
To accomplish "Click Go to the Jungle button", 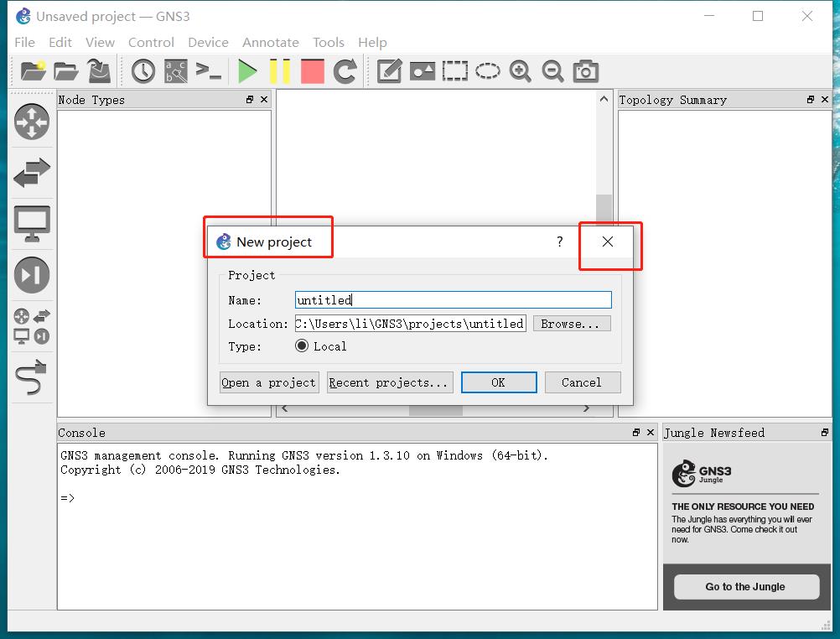I will (x=746, y=586).
